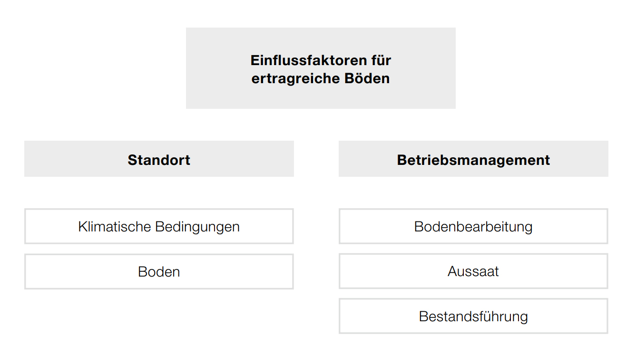Click the Klimatische Bedingungen box
Viewport: 636px width, 364px height.
(x=159, y=226)
